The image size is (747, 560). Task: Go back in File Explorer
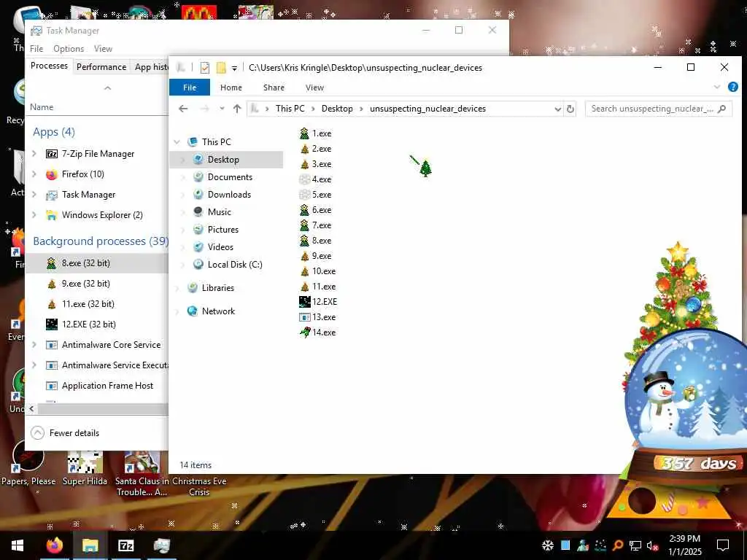(x=183, y=109)
